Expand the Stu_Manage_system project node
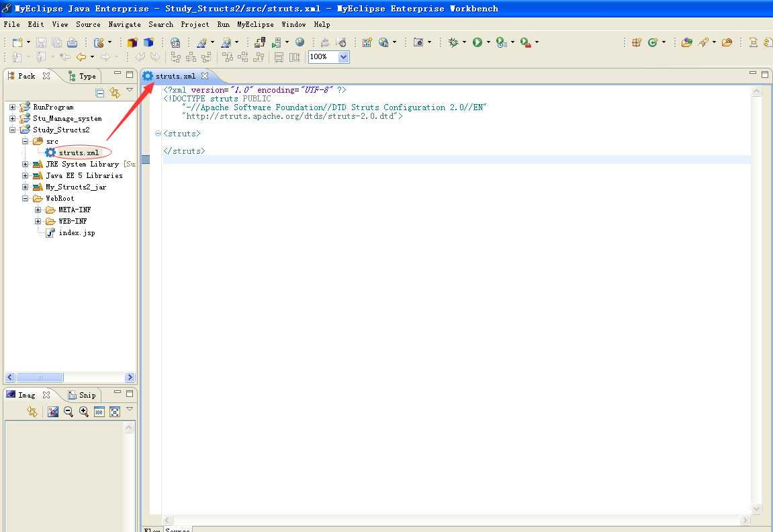 (12, 118)
